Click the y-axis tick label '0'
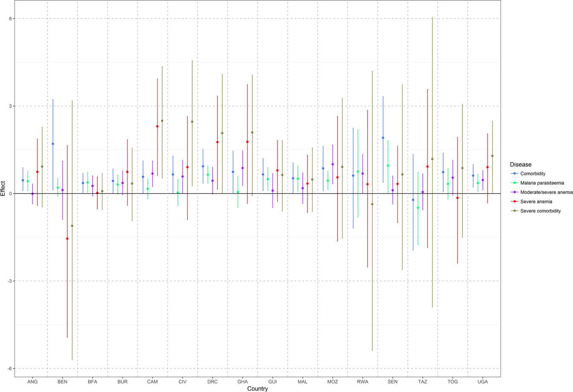This screenshot has height=392, width=573. point(10,193)
